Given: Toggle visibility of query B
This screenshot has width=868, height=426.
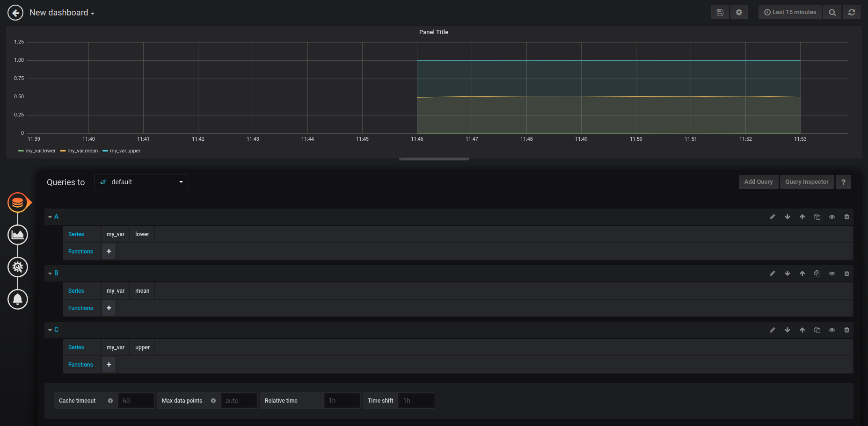Looking at the screenshot, I should pos(832,274).
